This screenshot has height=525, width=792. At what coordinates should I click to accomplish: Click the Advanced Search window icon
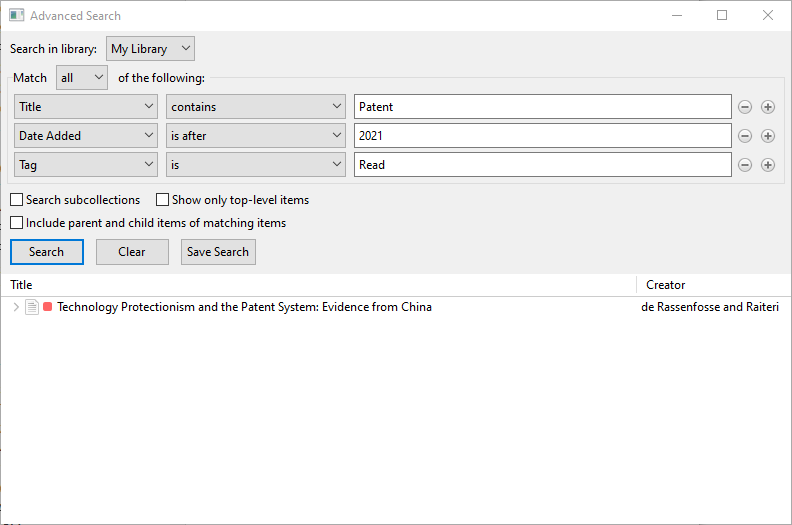tap(16, 15)
